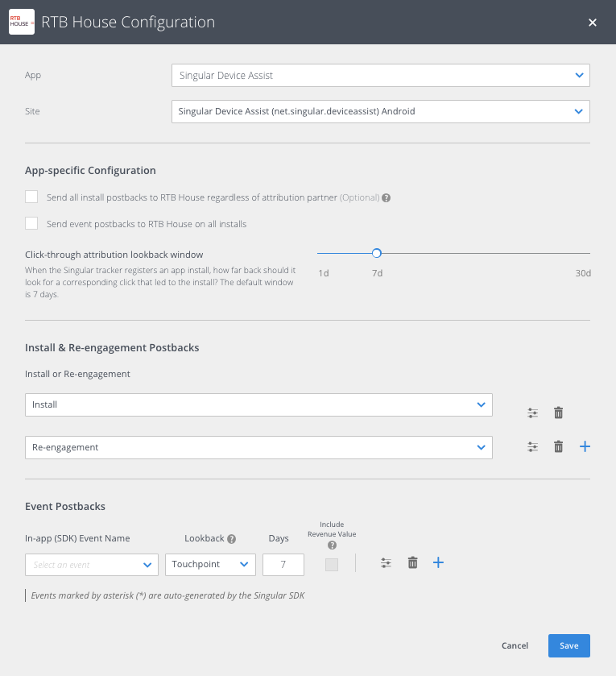Viewport: 616px width, 676px height.
Task: Open the Site dropdown for the Android app
Action: 380,111
